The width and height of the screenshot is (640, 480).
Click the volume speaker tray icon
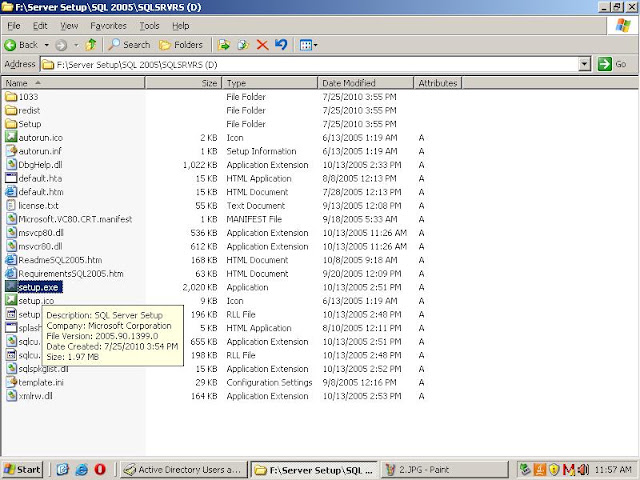583,470
